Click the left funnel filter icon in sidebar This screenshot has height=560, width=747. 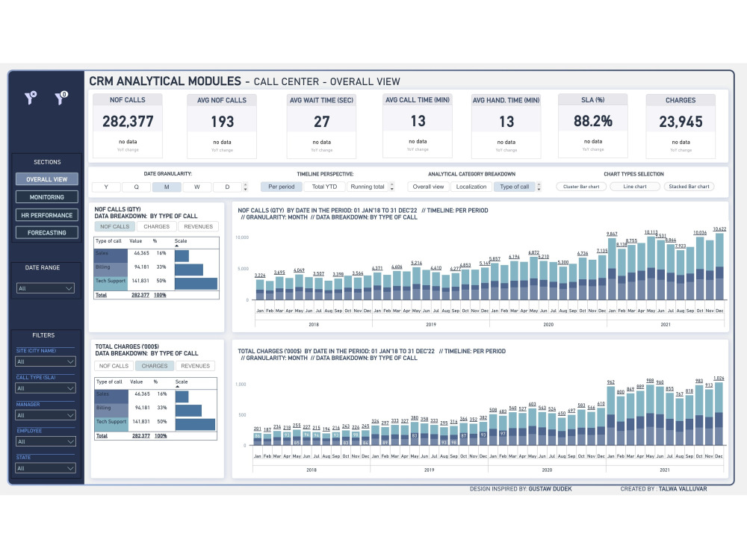pyautogui.click(x=30, y=98)
